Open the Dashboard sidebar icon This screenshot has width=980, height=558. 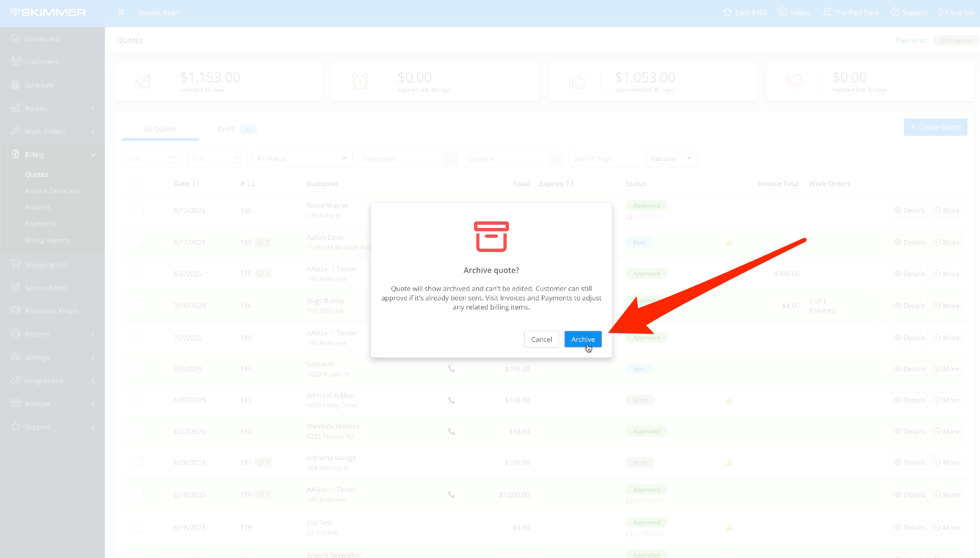15,38
